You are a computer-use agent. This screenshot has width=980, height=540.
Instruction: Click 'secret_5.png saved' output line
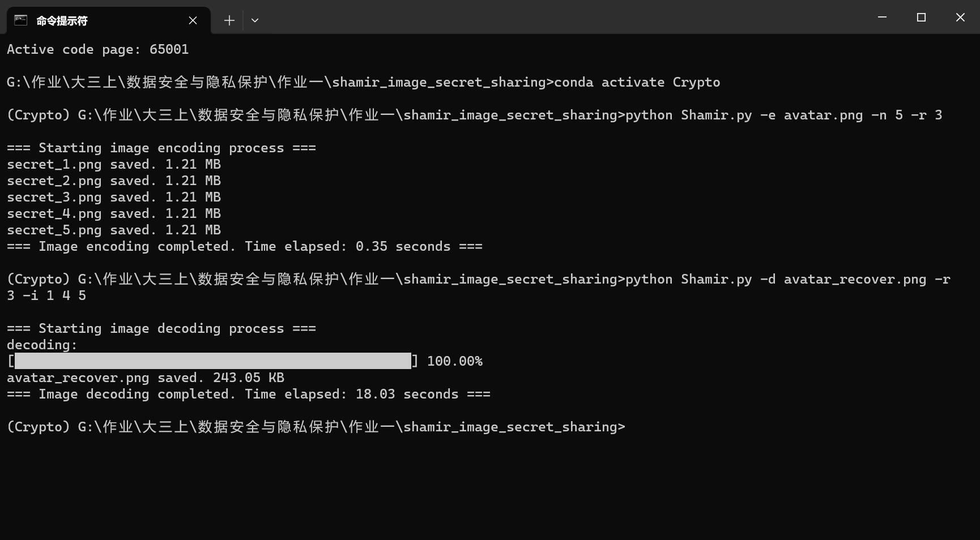coord(114,230)
